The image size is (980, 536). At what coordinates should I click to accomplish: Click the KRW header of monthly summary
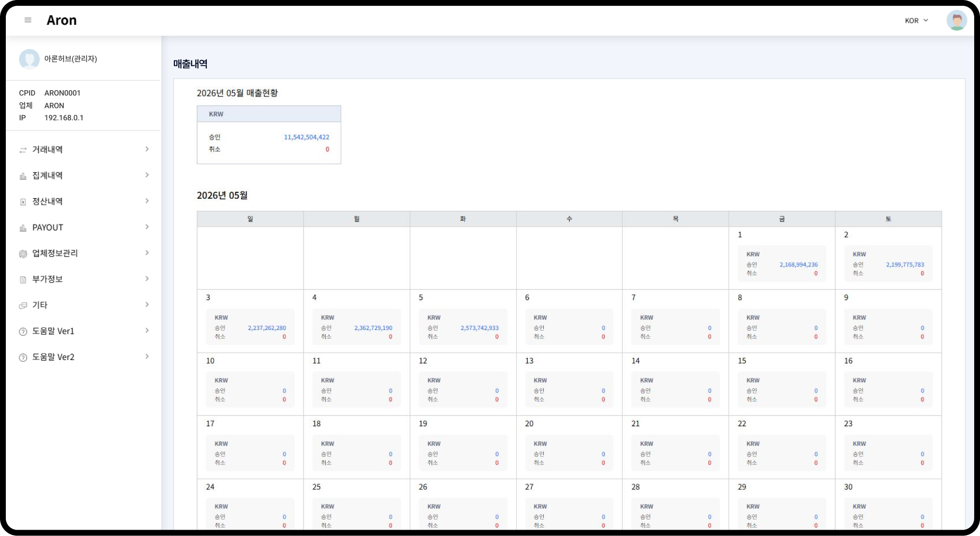click(x=269, y=114)
